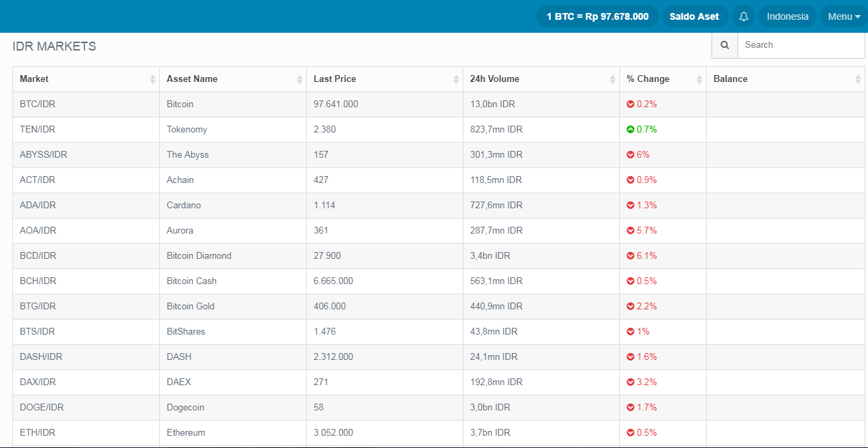Click the IDR MARKETS heading

(55, 47)
